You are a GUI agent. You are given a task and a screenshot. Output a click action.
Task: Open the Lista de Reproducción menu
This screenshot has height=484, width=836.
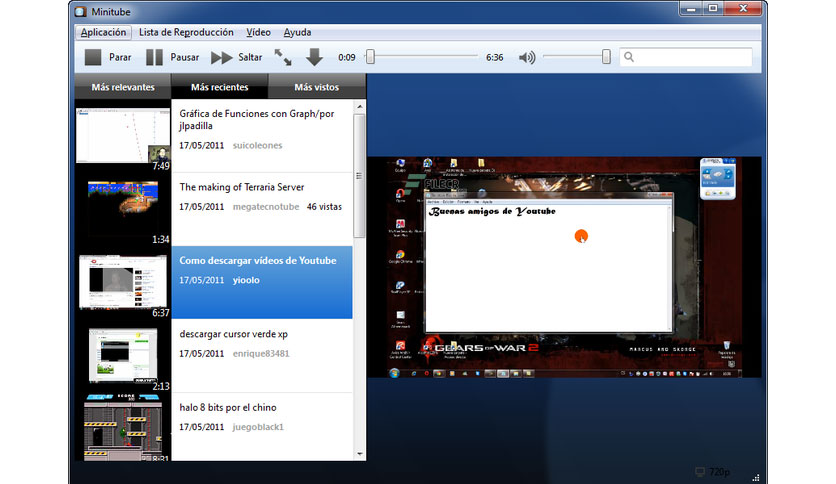[x=186, y=32]
